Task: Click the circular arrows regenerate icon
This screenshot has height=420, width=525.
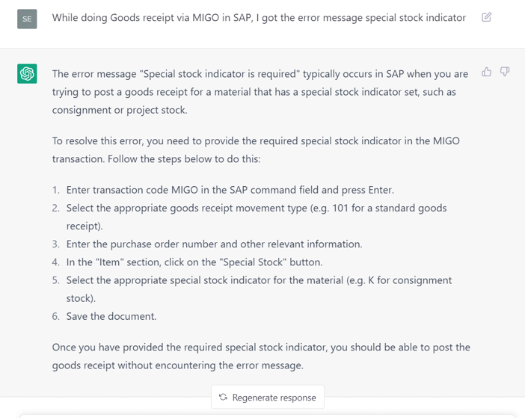Action: pyautogui.click(x=223, y=397)
